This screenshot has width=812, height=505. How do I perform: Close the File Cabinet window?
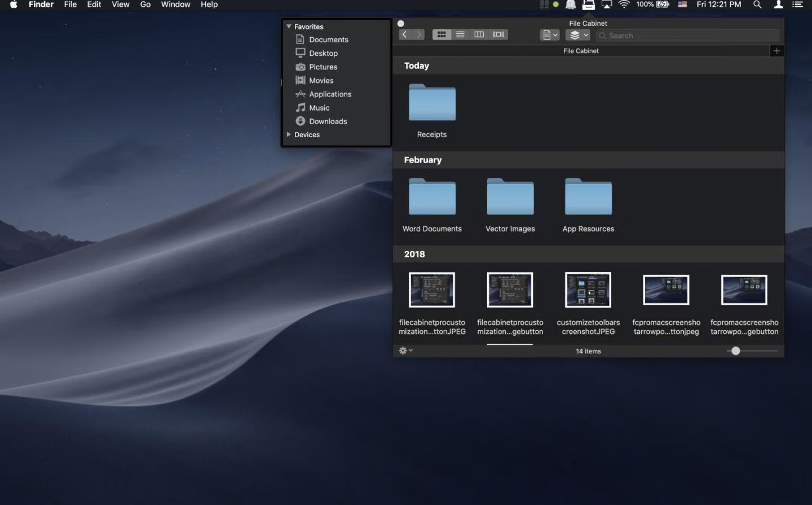click(x=401, y=24)
